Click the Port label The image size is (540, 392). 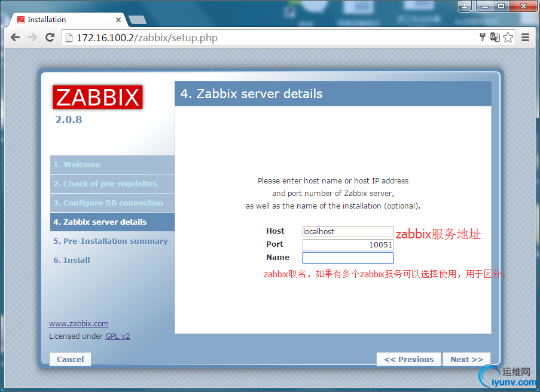pos(274,244)
